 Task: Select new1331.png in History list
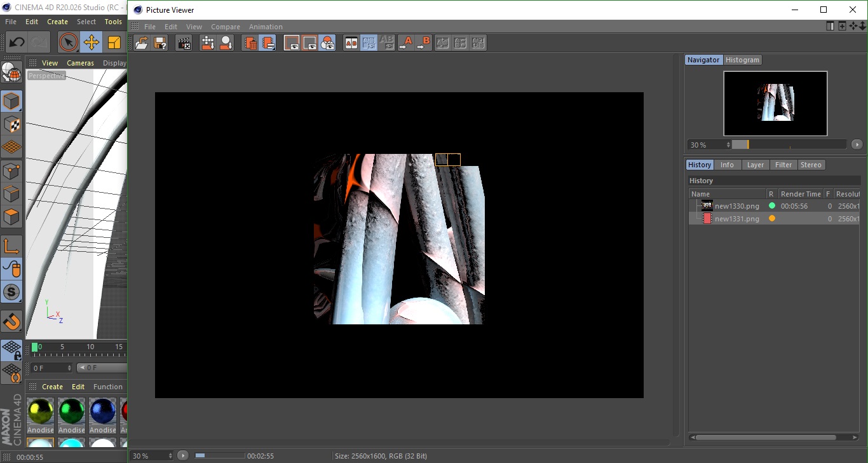pos(736,218)
